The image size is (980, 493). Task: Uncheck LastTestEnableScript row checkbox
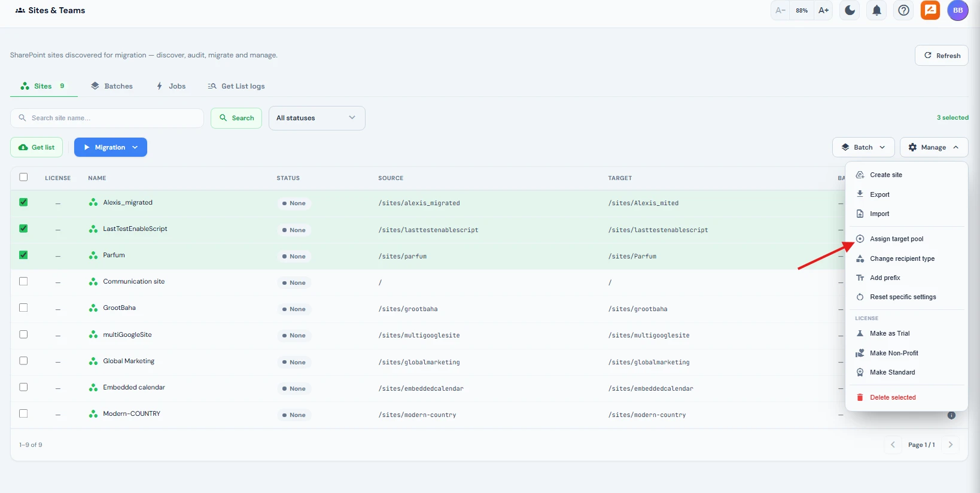tap(23, 229)
